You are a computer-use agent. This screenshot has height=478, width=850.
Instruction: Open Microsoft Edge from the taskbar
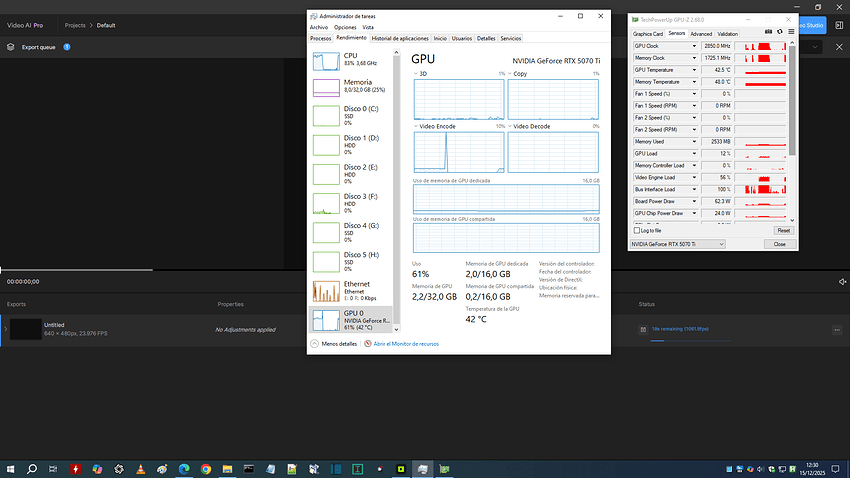point(183,468)
